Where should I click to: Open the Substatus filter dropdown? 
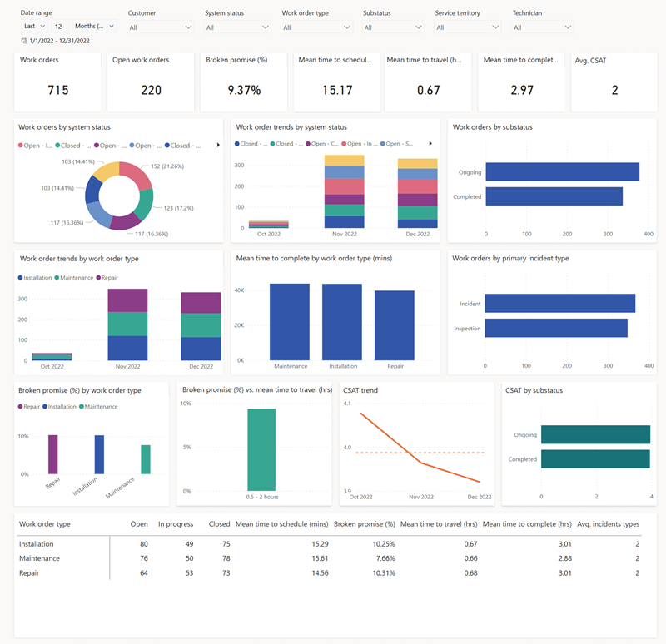(x=393, y=27)
